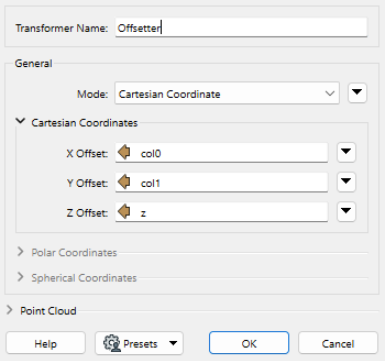Expand the Polar Coordinates section
The image size is (385, 362).
tap(21, 252)
